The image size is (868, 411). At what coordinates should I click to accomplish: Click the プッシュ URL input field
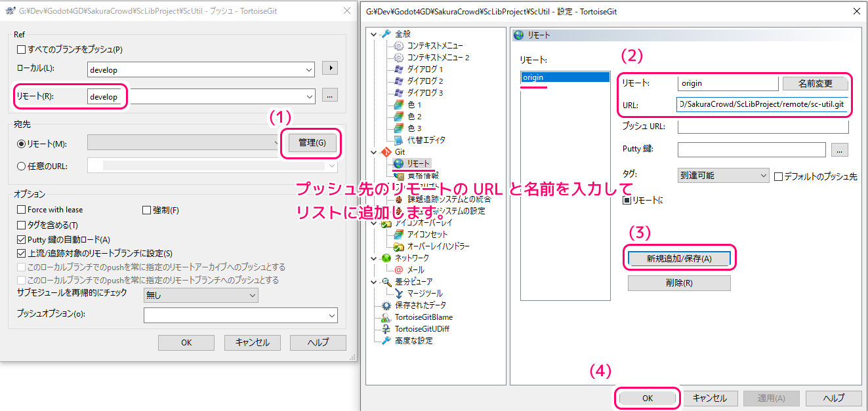pos(763,126)
